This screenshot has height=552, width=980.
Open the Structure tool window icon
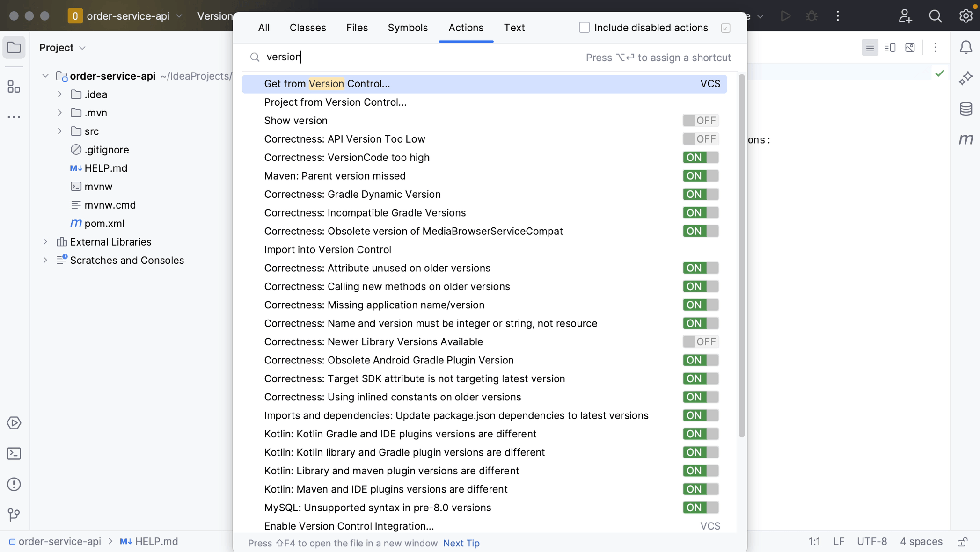14,87
